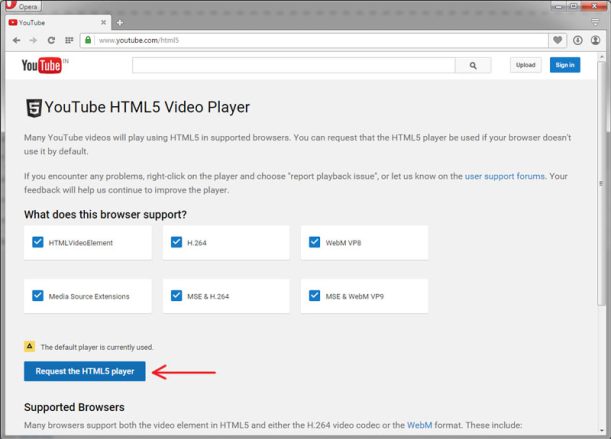Open the tab menu icon at top right

tap(595, 22)
